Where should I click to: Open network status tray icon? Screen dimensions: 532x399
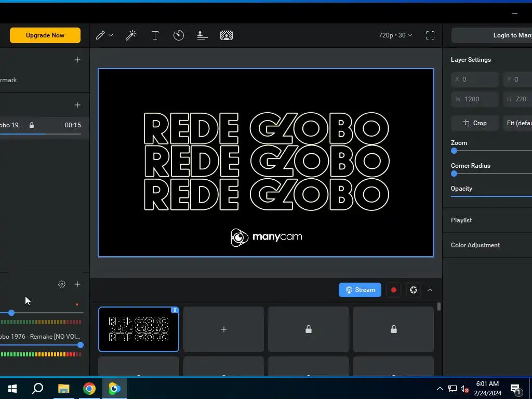pos(453,389)
